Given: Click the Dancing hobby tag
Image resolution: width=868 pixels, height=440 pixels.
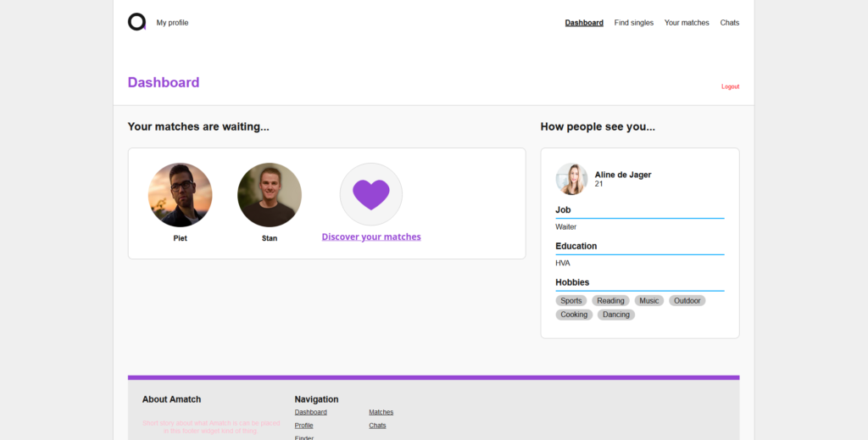Looking at the screenshot, I should coord(616,315).
